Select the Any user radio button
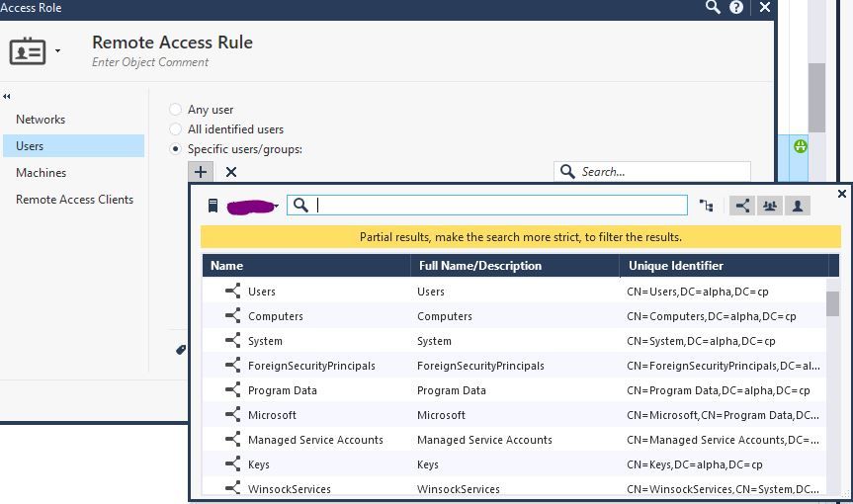Image resolution: width=853 pixels, height=504 pixels. 176,110
